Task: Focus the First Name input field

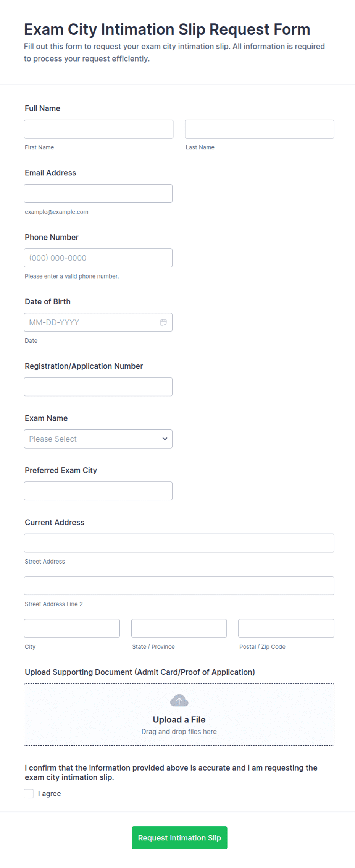Action: click(x=98, y=129)
